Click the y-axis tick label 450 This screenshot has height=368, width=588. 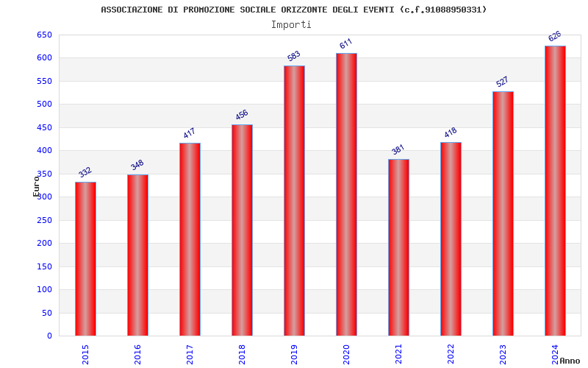[44, 127]
